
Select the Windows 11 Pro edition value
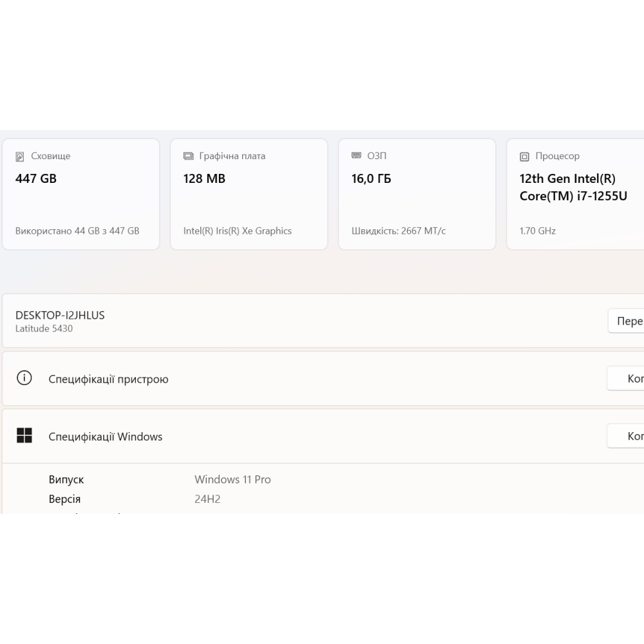232,480
